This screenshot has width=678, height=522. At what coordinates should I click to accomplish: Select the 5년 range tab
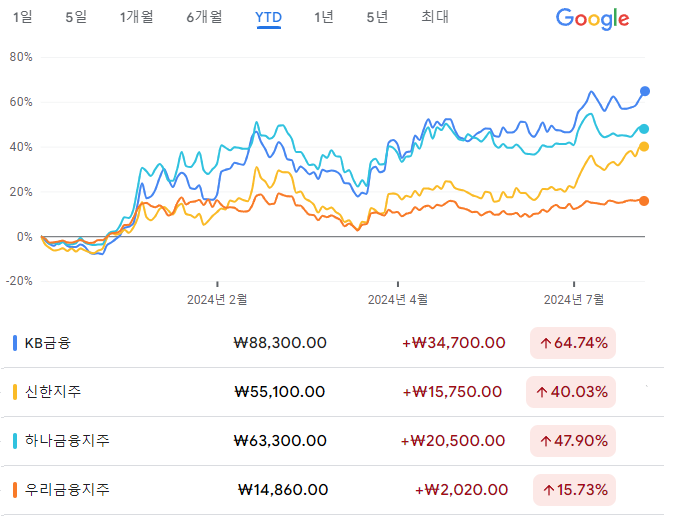click(x=377, y=17)
